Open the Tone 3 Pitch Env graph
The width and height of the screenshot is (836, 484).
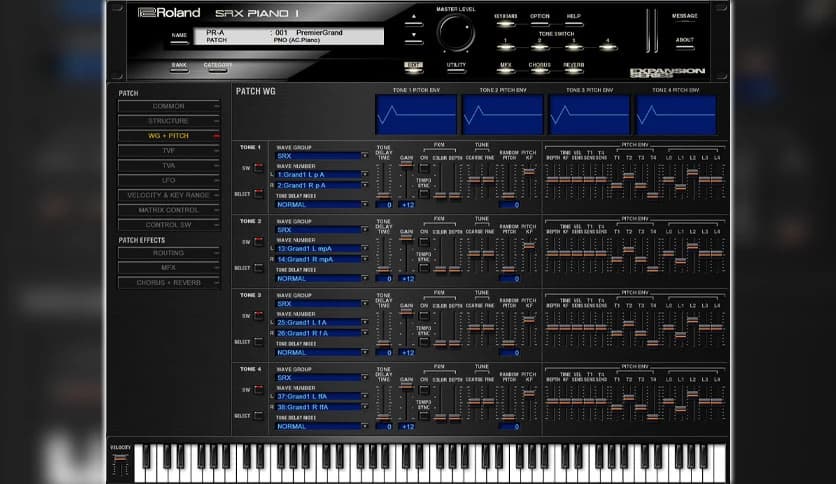pyautogui.click(x=589, y=115)
